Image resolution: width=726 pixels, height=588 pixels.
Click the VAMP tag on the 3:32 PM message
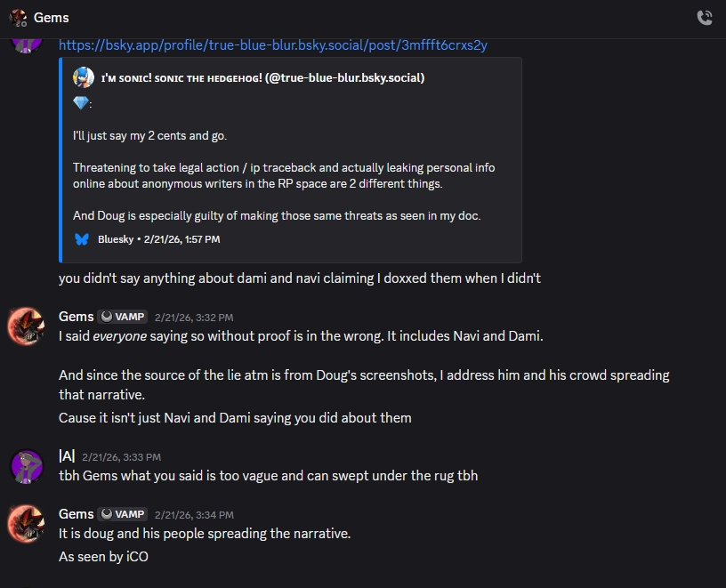122,316
